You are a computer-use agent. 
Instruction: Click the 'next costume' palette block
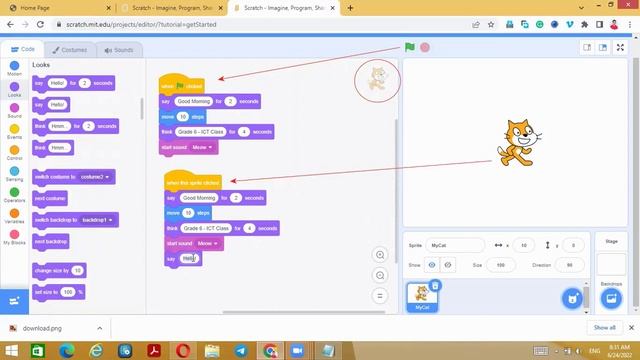(50, 198)
